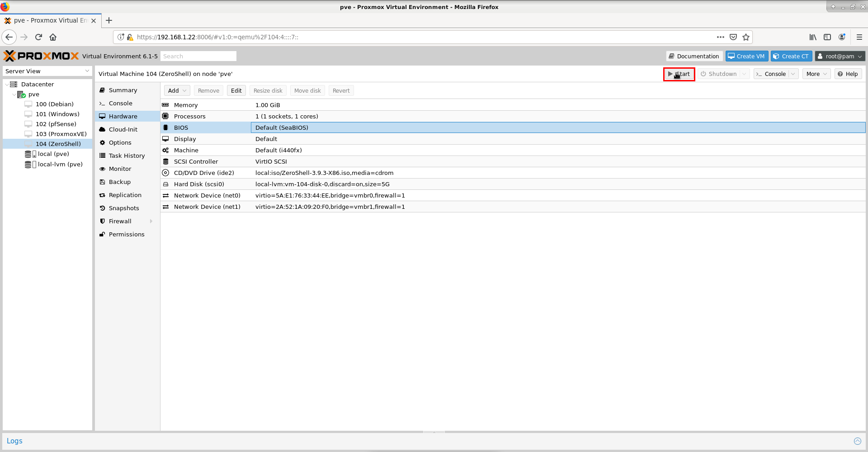Open the Task History tab

point(127,155)
